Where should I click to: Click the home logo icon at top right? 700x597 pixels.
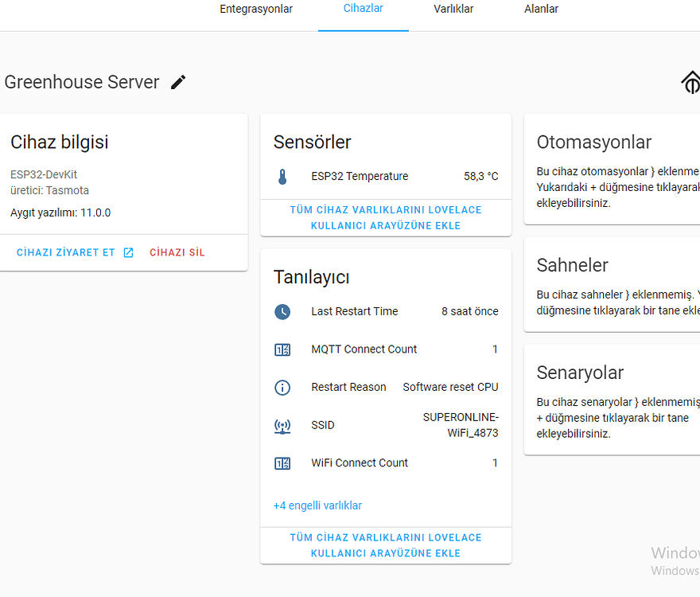(690, 82)
